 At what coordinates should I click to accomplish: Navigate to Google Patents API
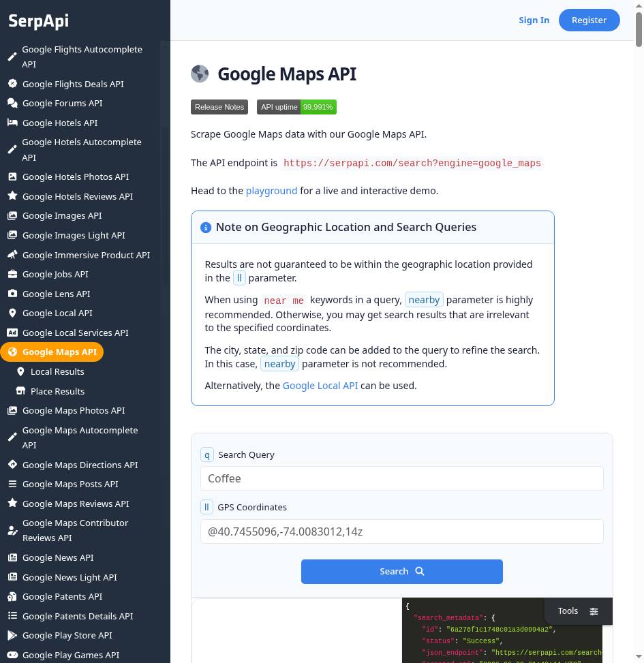(x=62, y=597)
